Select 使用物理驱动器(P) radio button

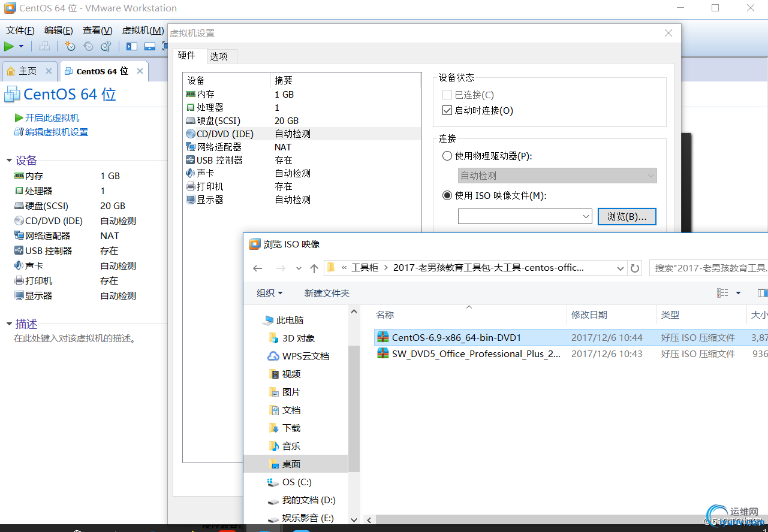[447, 156]
